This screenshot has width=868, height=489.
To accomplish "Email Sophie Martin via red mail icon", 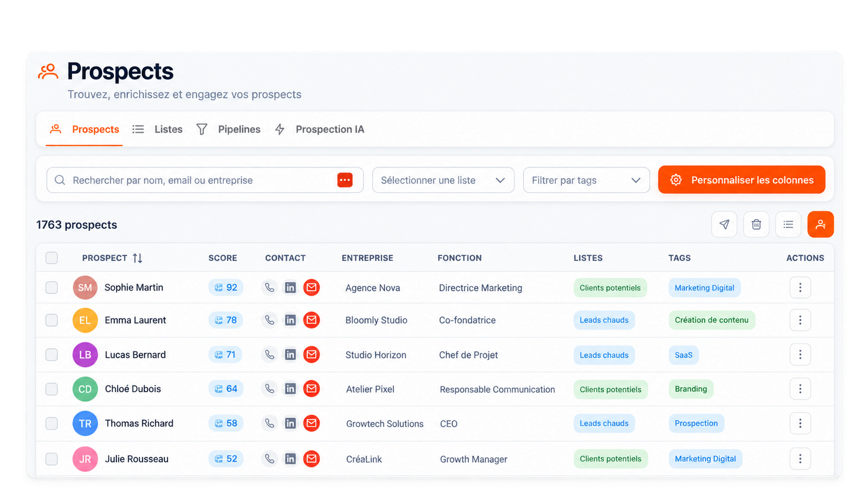I will click(311, 287).
